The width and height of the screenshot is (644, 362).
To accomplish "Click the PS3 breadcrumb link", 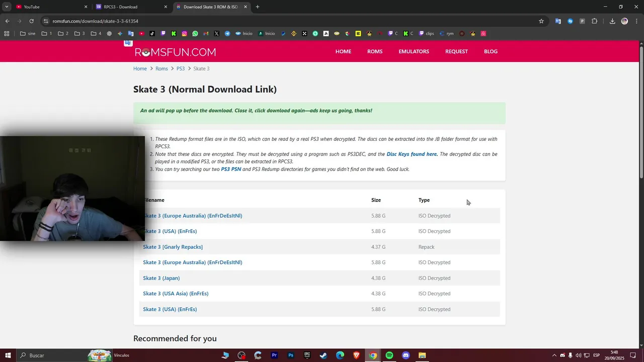I will [x=181, y=68].
